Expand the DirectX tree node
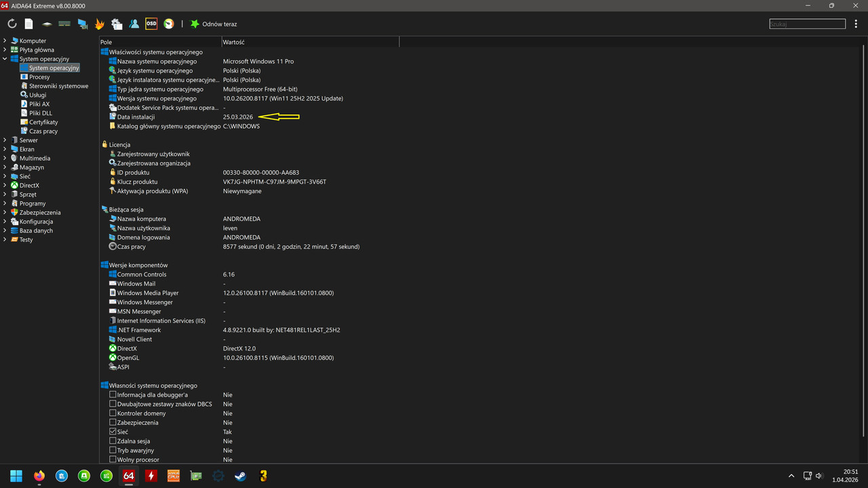 [x=5, y=185]
